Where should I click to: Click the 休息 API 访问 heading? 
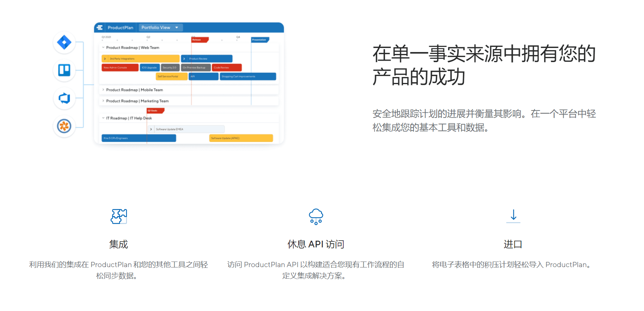316,244
